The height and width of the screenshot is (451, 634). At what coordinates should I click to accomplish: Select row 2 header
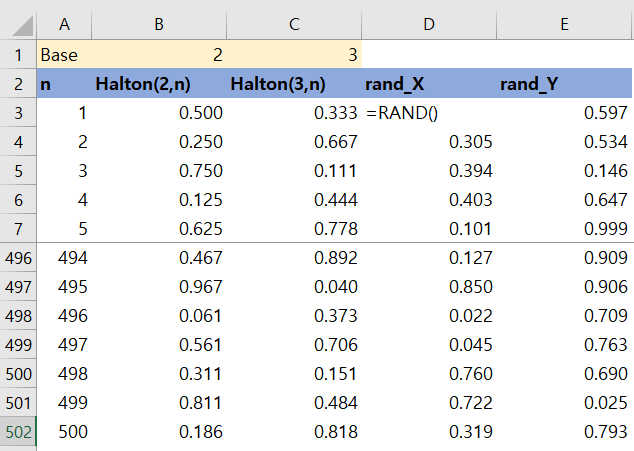(18, 84)
